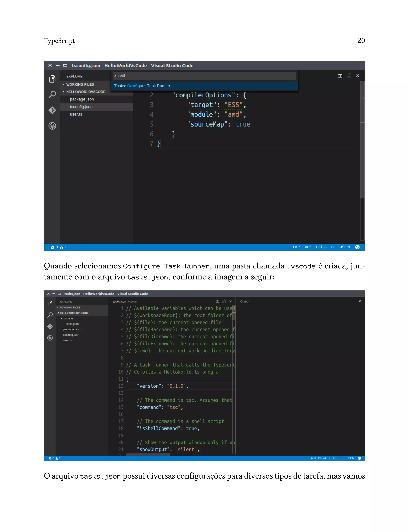Screen dimensions: 409x532
Task: Click LF line ending in top status bar
Action: [x=333, y=247]
